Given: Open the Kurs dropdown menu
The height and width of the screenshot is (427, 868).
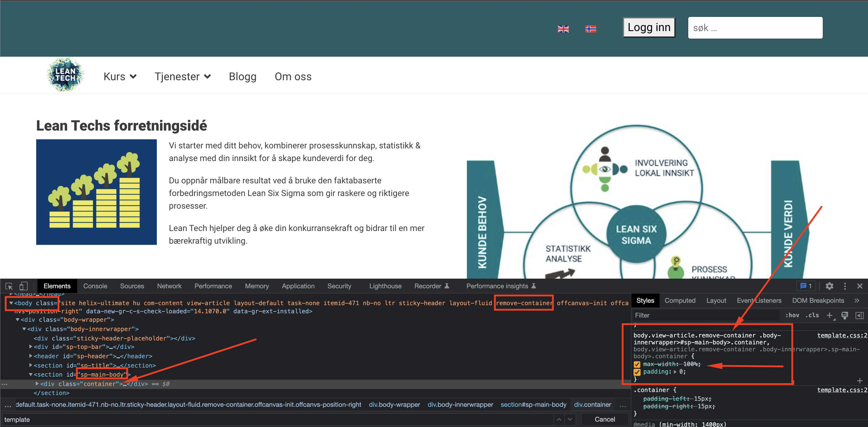Looking at the screenshot, I should pyautogui.click(x=120, y=77).
